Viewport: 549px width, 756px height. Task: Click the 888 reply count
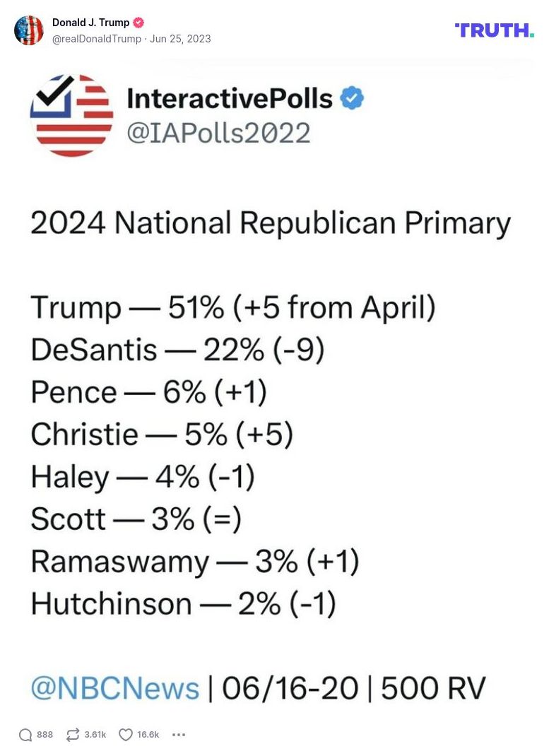point(44,735)
